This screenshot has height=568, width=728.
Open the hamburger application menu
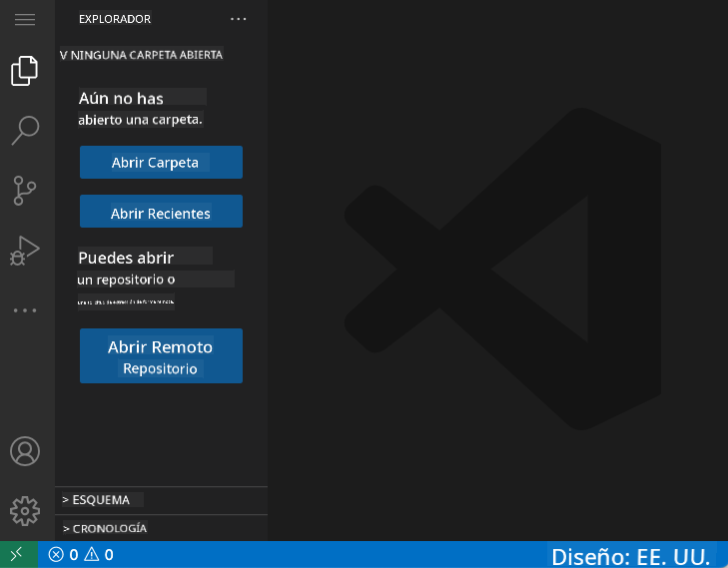click(x=25, y=19)
